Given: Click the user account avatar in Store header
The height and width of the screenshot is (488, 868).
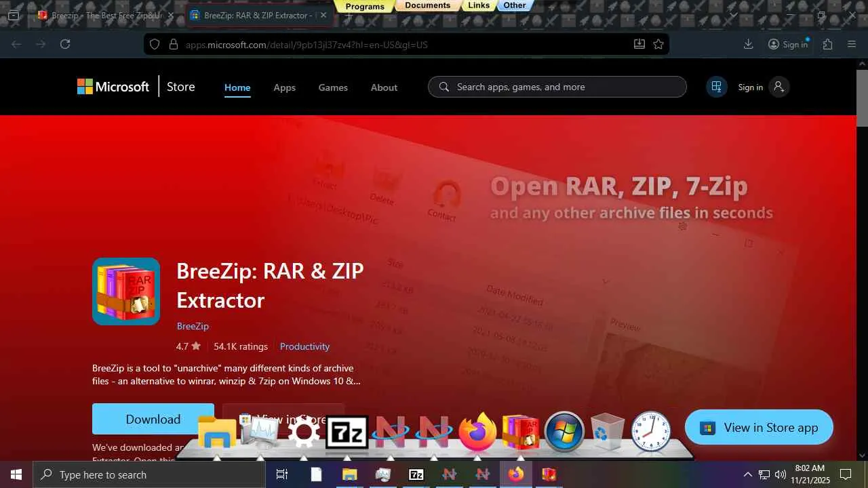Looking at the screenshot, I should point(779,87).
